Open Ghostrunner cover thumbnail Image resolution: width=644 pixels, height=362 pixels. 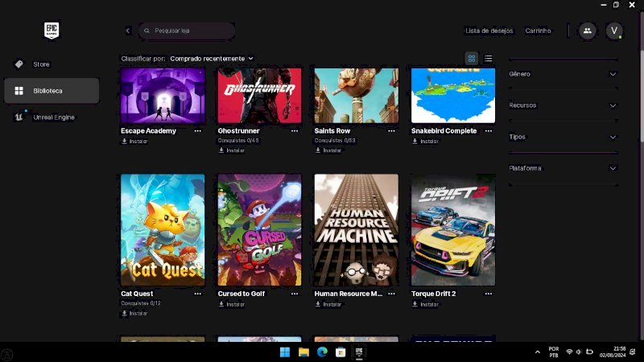click(259, 96)
